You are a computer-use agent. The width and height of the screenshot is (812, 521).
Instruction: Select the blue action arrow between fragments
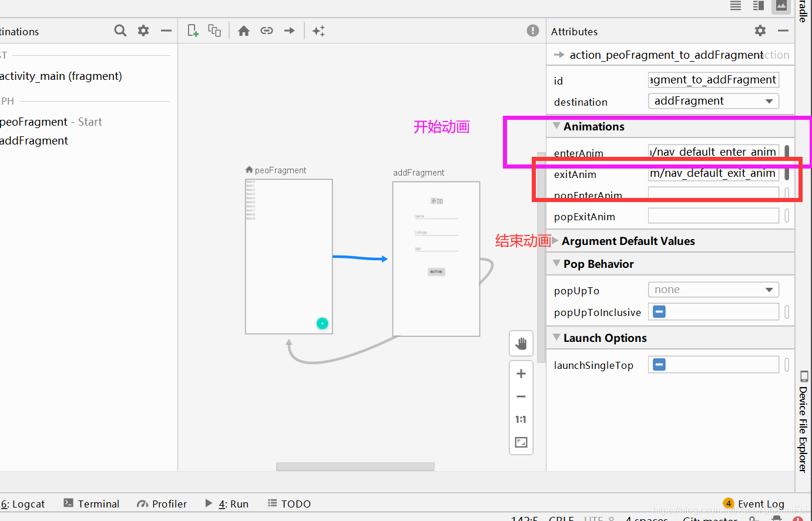pyautogui.click(x=360, y=258)
